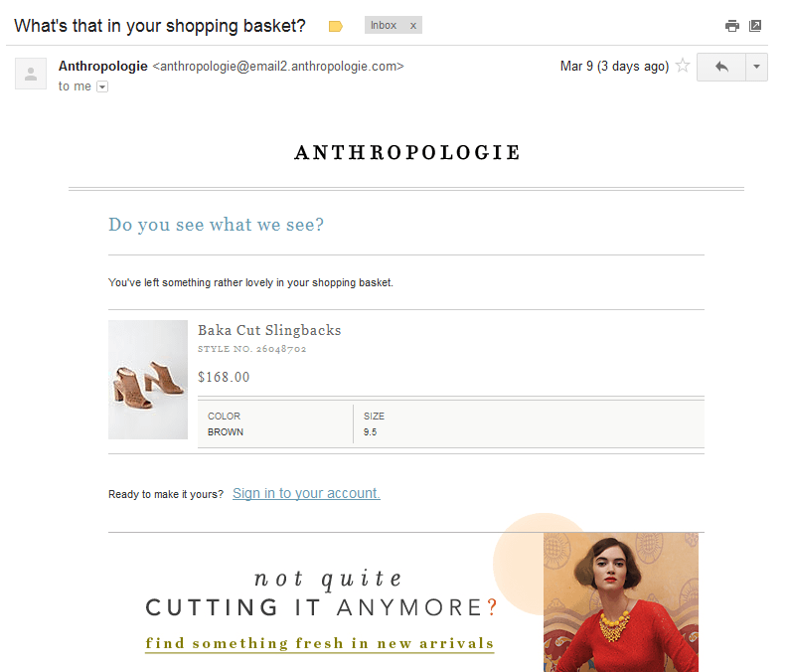Click sender profile avatar icon

(x=31, y=74)
